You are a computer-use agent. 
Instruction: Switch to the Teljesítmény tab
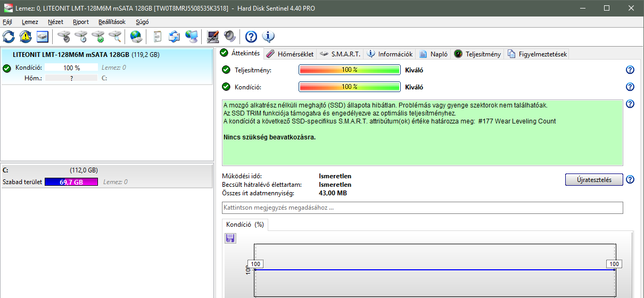pyautogui.click(x=477, y=54)
